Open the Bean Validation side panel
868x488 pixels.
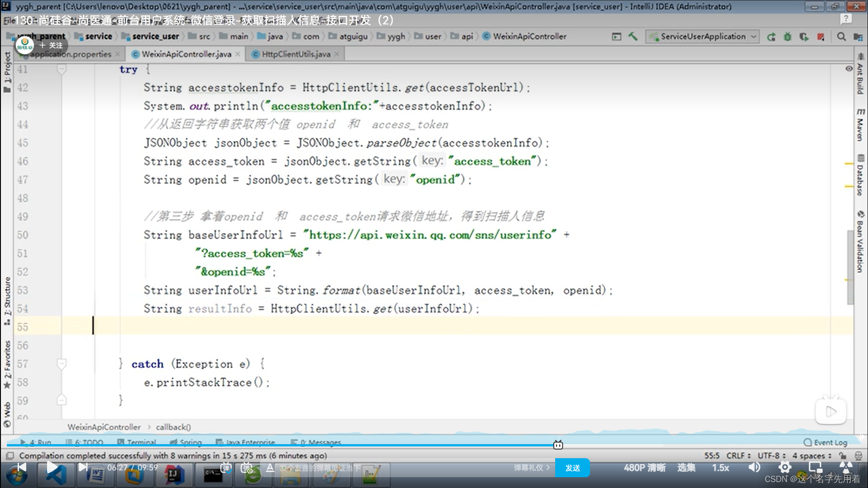pos(860,241)
